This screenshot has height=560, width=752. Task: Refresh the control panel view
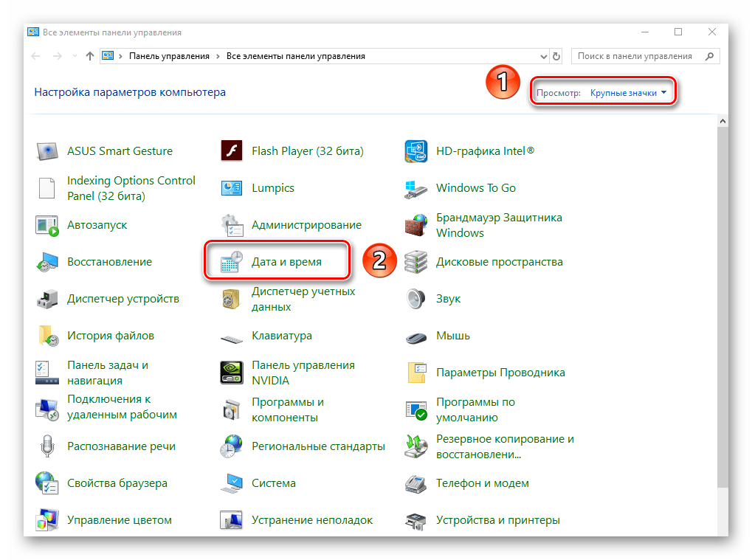click(556, 57)
